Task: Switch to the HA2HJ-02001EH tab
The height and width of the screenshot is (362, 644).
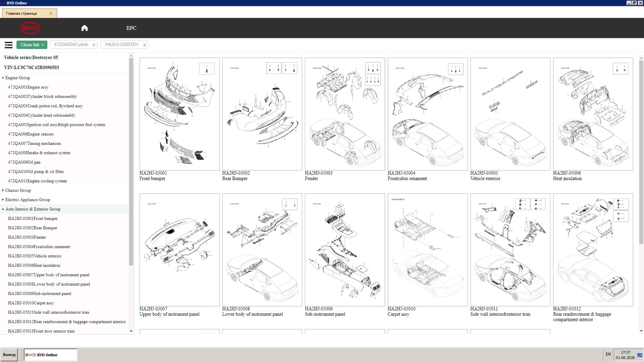Action: point(122,45)
